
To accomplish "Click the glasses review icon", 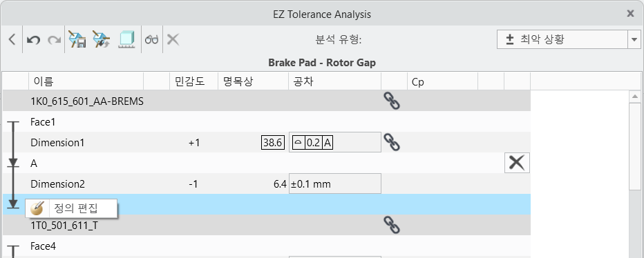I will (x=151, y=40).
